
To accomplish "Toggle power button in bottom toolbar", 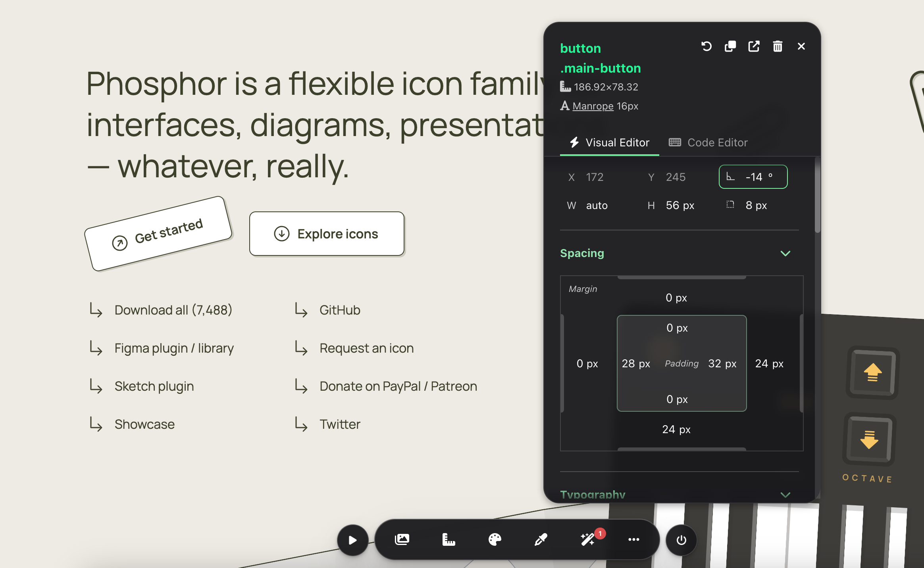I will [681, 539].
